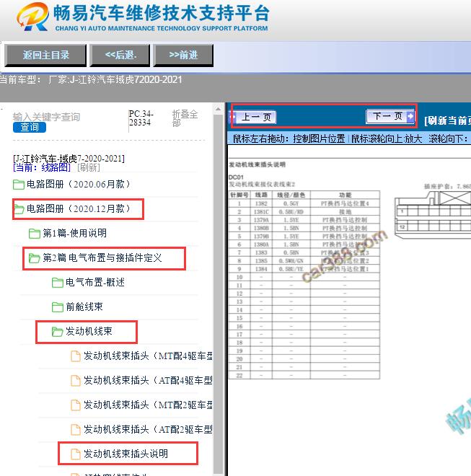Click the PC.34-28334 text

(141, 118)
